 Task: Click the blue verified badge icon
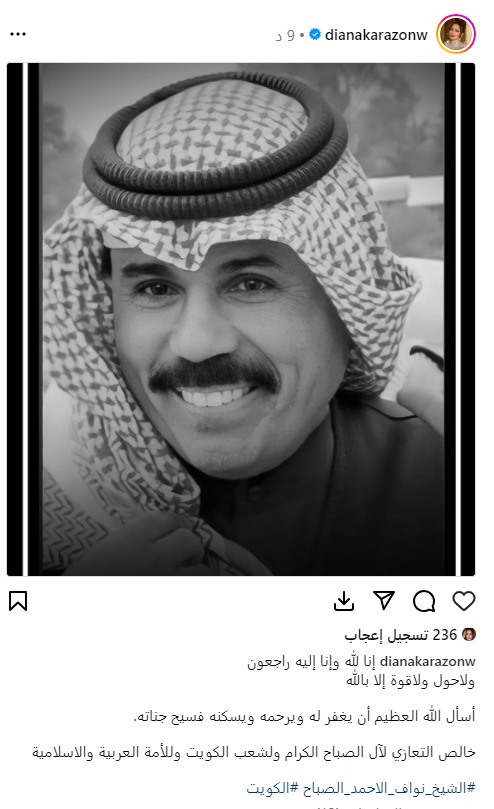pos(315,35)
